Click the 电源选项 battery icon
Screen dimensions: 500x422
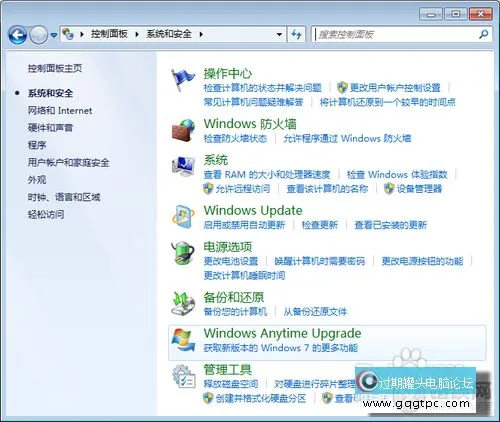183,253
